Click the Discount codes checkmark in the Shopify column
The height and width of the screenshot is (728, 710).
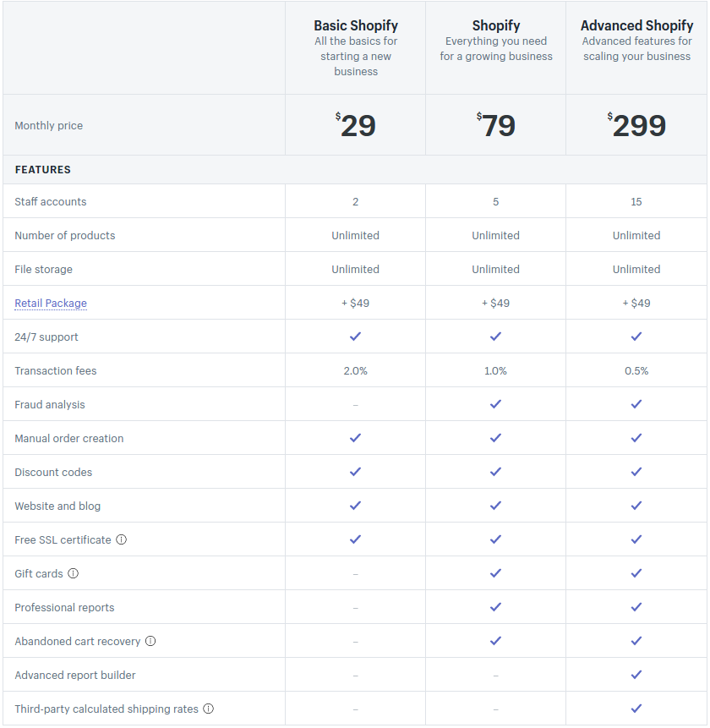click(495, 472)
